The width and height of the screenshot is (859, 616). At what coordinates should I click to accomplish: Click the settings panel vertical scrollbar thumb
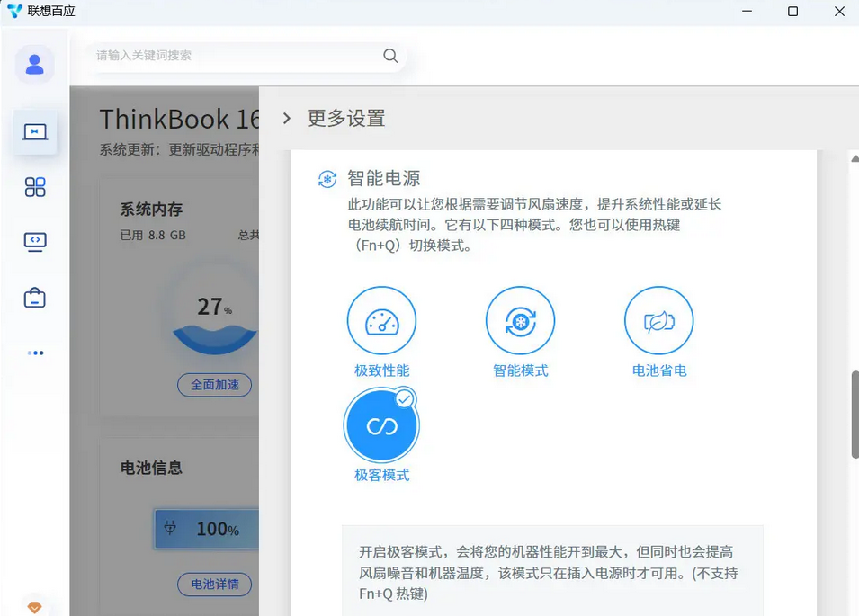[855, 415]
